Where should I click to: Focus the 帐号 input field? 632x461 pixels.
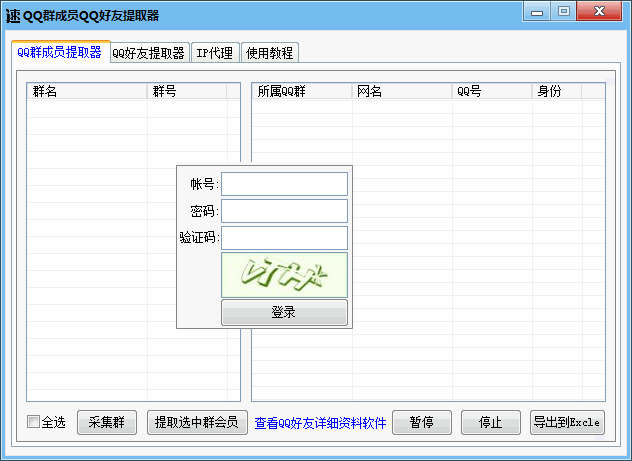(x=284, y=184)
